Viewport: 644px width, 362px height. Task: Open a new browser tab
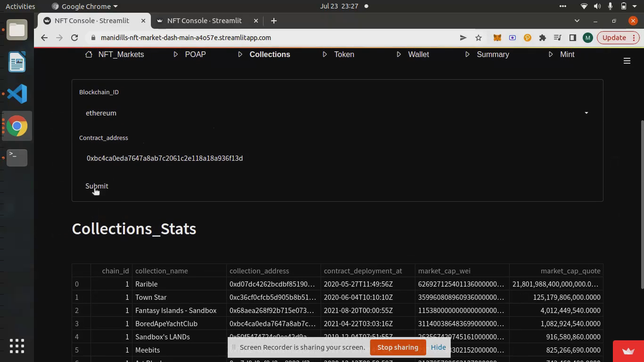tap(274, 21)
